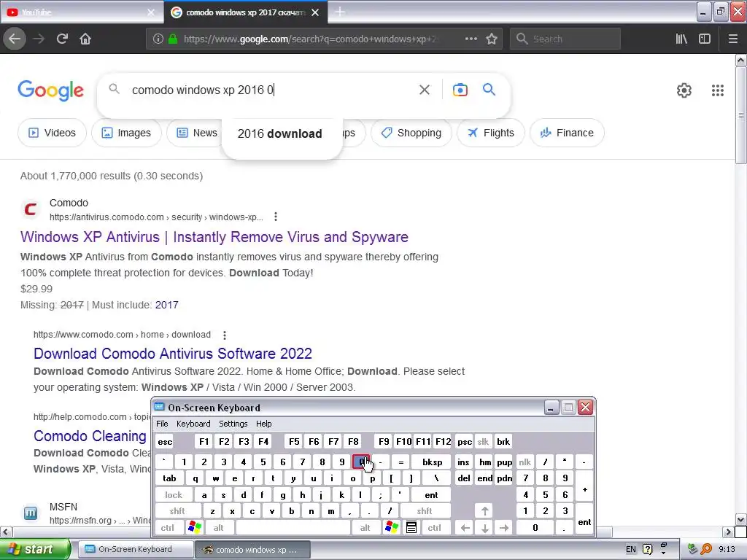Click the Google logo
The image size is (747, 560).
coord(50,90)
